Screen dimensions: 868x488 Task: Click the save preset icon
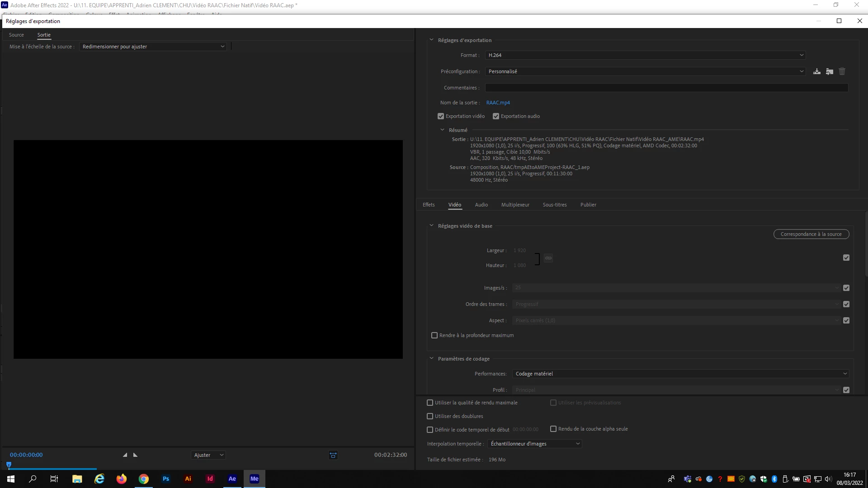point(816,71)
